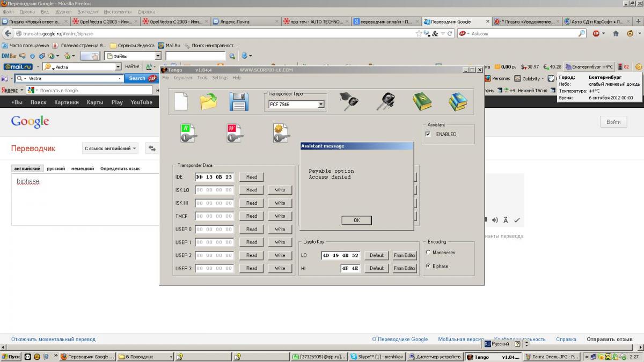Open the stacked blue books icon
The image size is (644, 362).
pyautogui.click(x=458, y=101)
